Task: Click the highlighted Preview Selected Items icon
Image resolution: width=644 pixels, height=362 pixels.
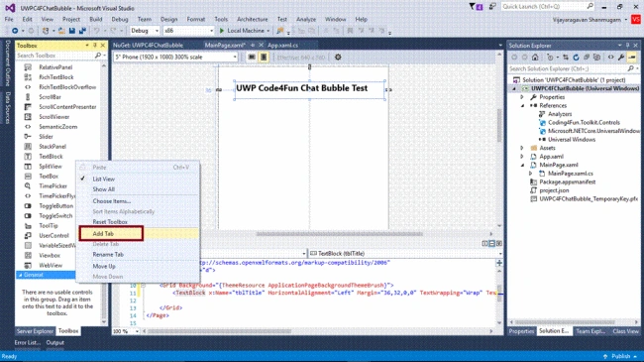Action: [632, 58]
